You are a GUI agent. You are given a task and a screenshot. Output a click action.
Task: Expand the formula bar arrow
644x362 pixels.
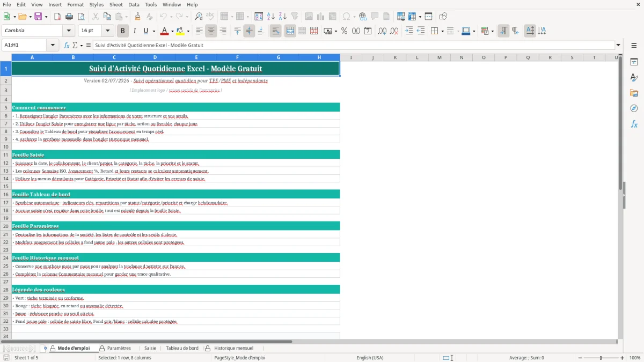pyautogui.click(x=618, y=45)
